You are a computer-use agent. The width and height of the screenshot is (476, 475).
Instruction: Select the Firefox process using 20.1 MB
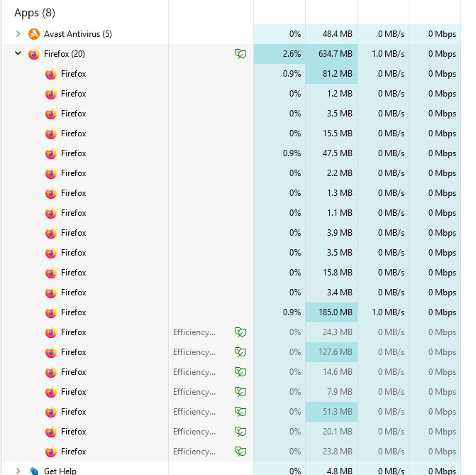[x=73, y=432]
